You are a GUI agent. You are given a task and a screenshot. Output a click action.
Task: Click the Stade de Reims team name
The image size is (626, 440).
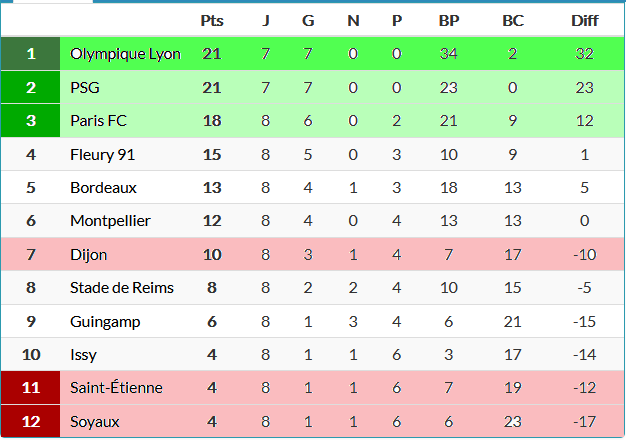pos(122,288)
